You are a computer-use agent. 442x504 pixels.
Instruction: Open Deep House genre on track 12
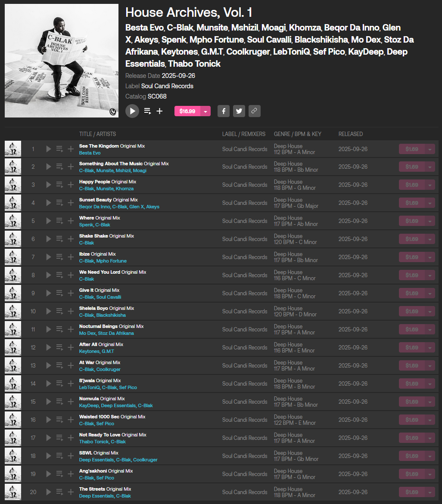pyautogui.click(x=288, y=345)
